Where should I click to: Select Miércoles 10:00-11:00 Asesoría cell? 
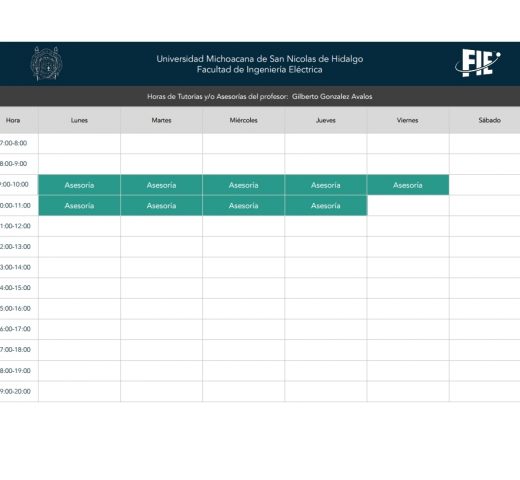(x=243, y=206)
